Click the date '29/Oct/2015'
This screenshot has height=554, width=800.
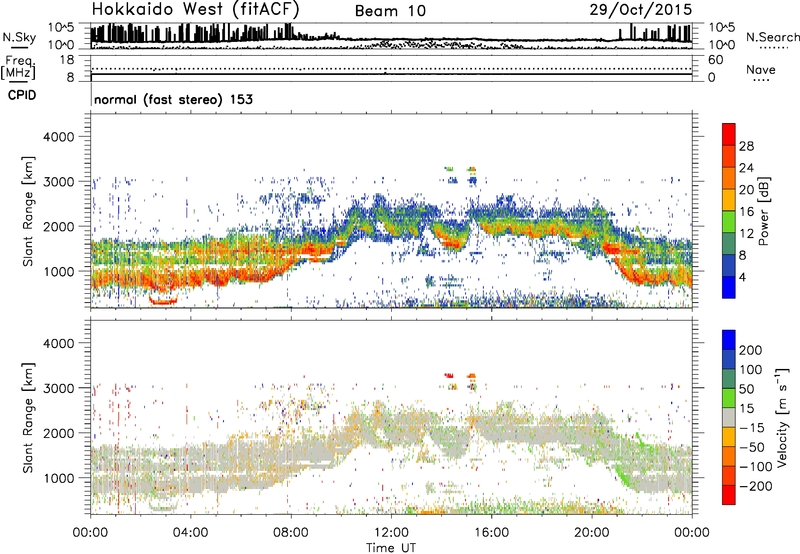[x=641, y=10]
